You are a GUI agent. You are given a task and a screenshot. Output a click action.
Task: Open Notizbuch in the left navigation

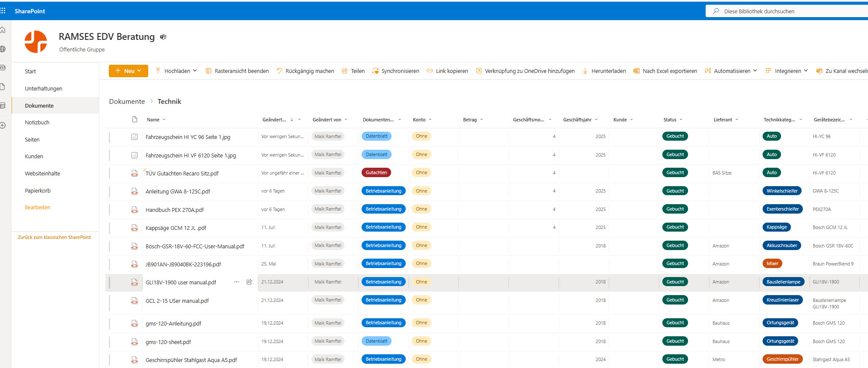coord(37,122)
